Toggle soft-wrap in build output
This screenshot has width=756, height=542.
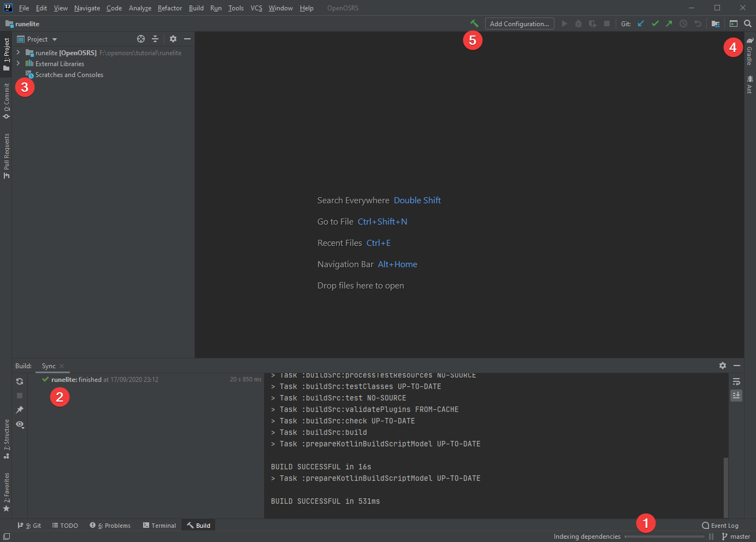click(x=736, y=381)
